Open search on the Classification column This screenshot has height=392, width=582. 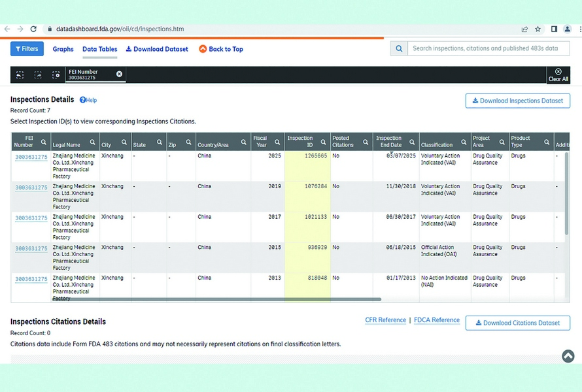pos(463,142)
